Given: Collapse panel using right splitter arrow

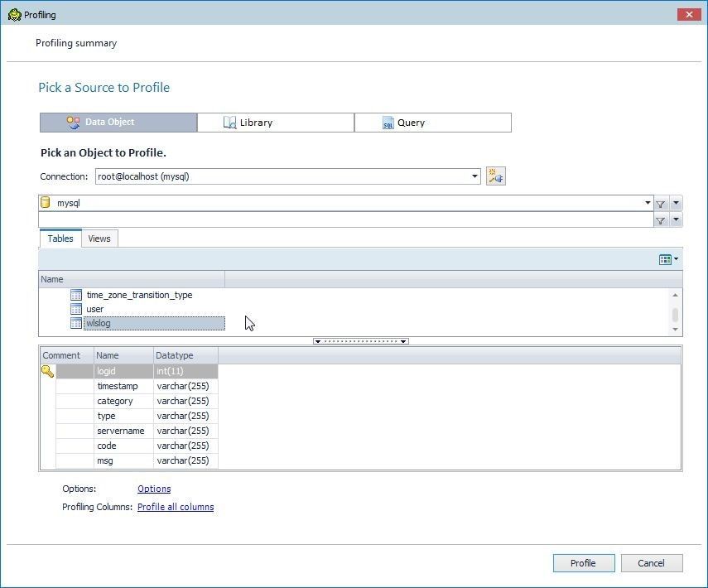Looking at the screenshot, I should tap(403, 341).
